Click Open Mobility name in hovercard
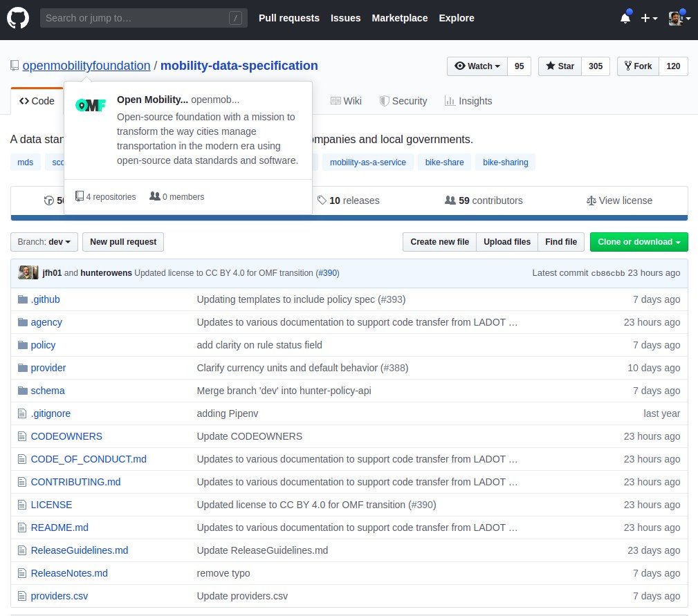The height and width of the screenshot is (616, 698). [152, 100]
